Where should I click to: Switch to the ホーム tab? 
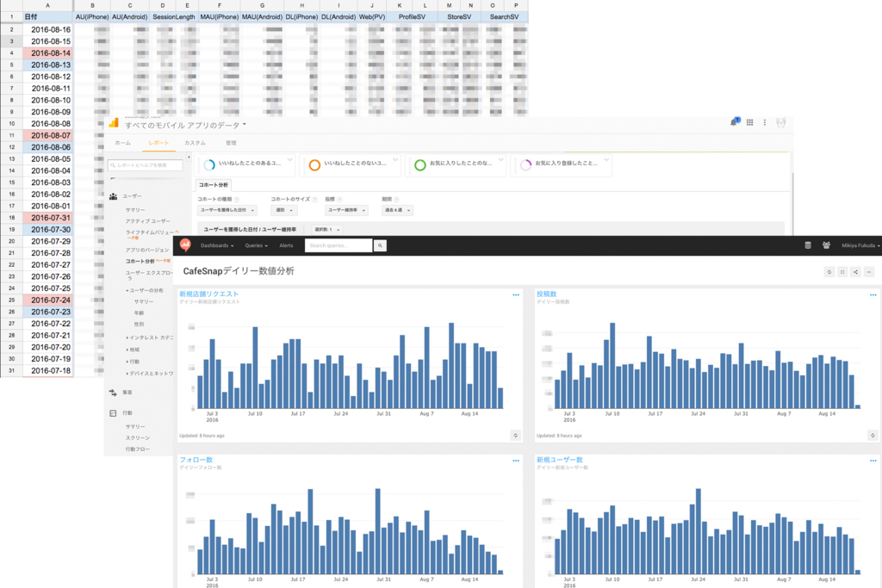pyautogui.click(x=122, y=144)
